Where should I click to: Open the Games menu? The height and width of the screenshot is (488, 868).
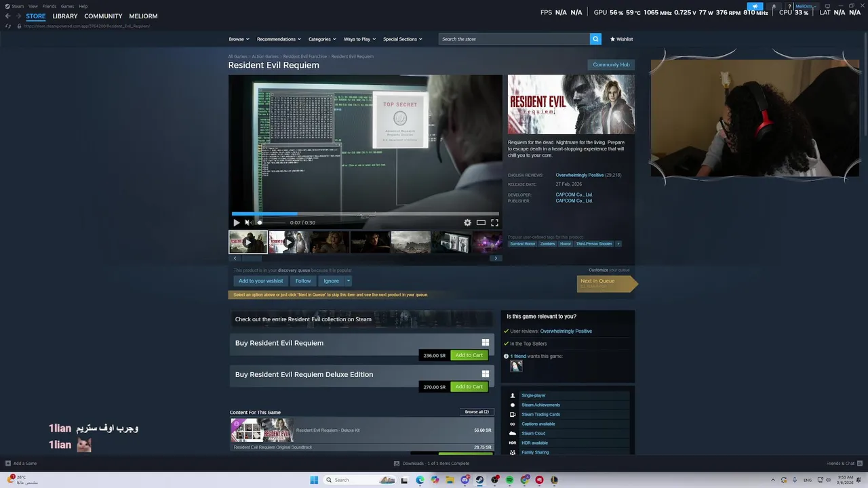[x=67, y=6]
